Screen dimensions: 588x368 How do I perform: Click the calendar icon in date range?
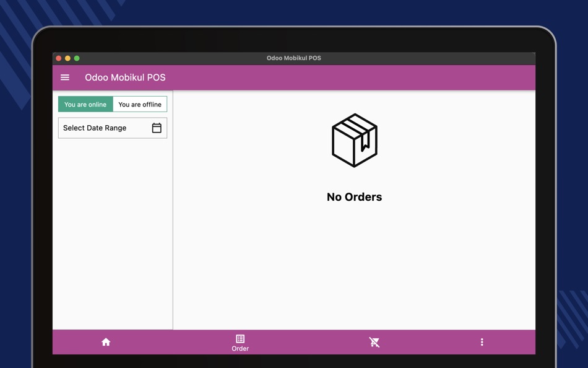(x=157, y=128)
